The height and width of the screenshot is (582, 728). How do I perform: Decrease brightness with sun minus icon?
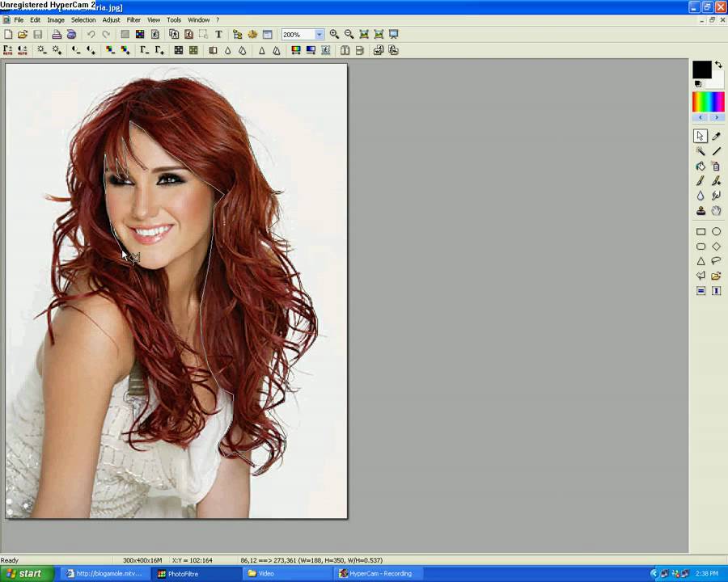(x=42, y=50)
